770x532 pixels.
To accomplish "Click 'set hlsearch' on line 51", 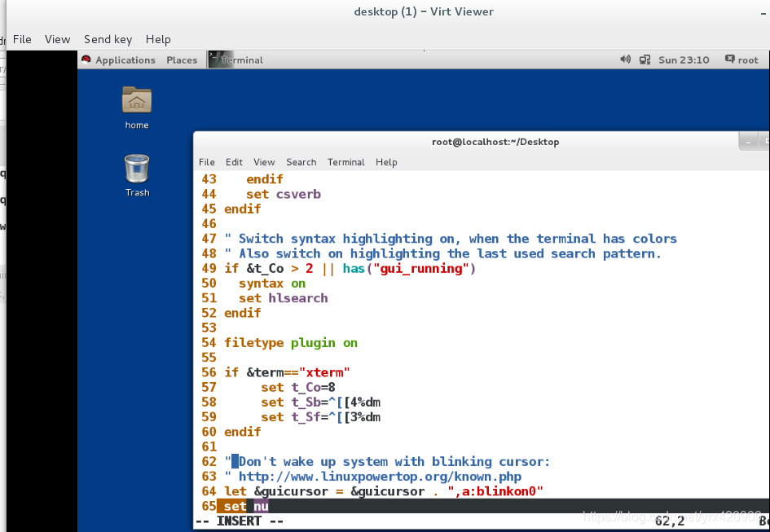I will point(284,298).
